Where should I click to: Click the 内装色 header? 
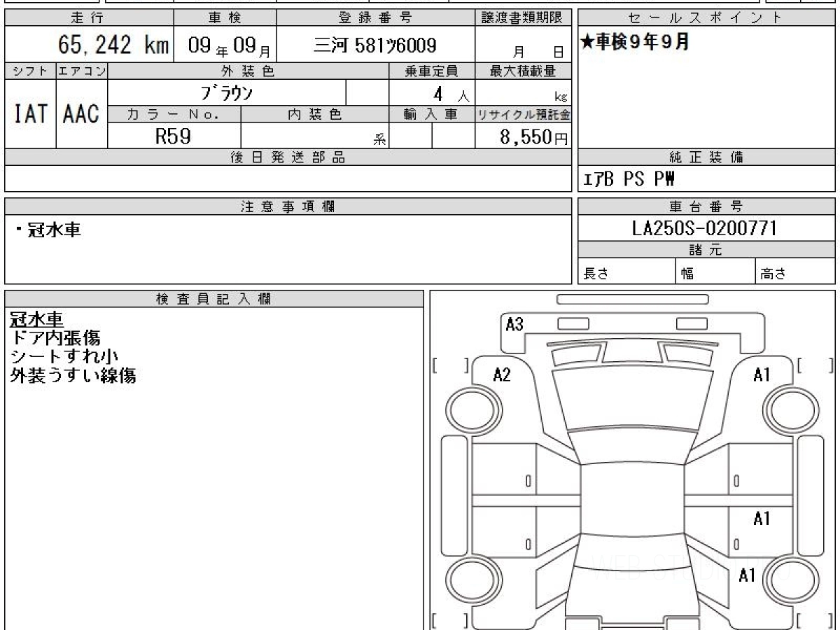pos(315,115)
